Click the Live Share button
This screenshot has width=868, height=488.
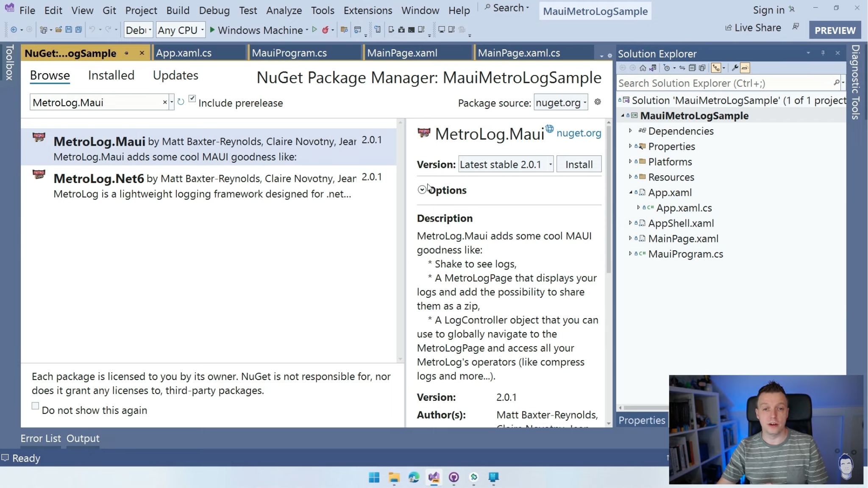tap(753, 28)
